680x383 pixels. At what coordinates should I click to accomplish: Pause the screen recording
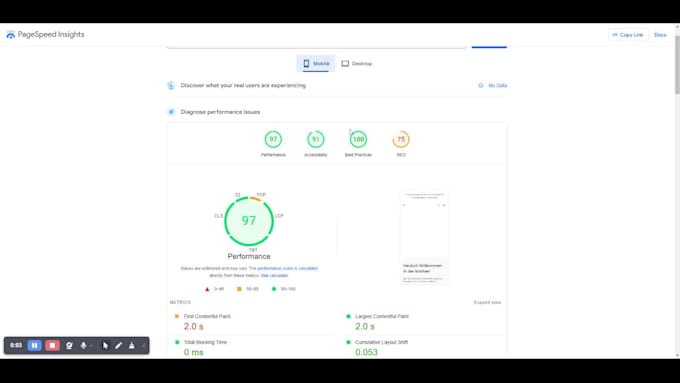coord(34,345)
